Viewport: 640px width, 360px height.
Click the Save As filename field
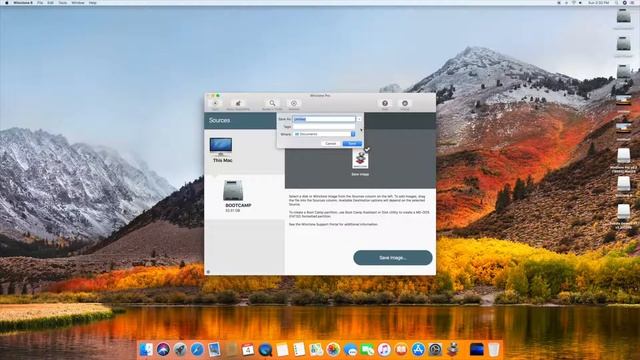(x=324, y=119)
